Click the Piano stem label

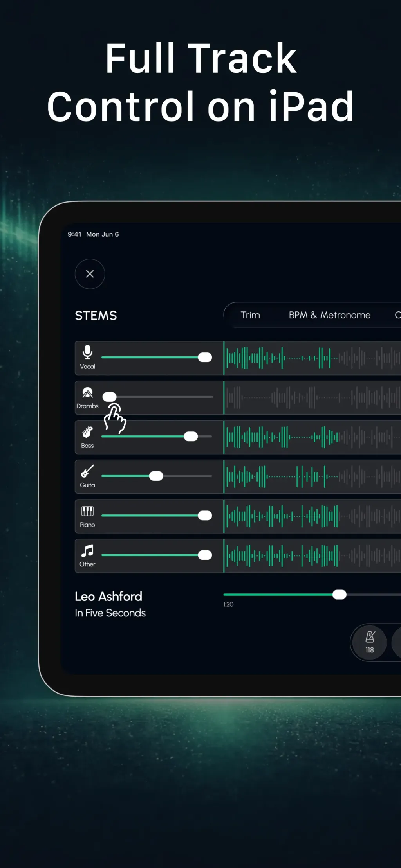click(87, 525)
